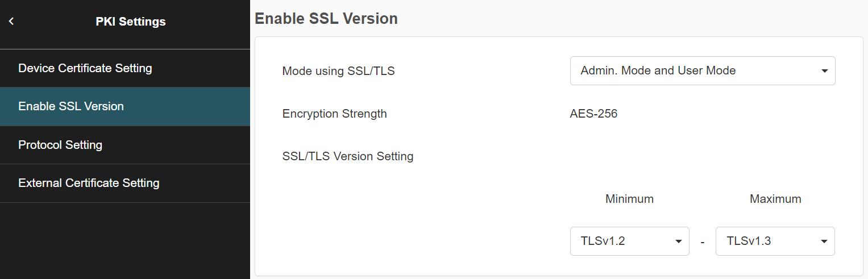Open the Admin. Mode and User Mode dropdown
The image size is (868, 279).
click(702, 71)
